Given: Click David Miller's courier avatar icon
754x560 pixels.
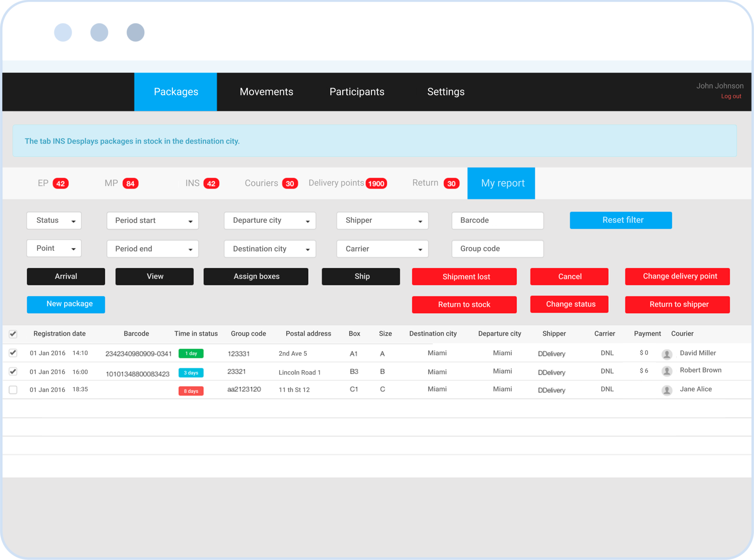Looking at the screenshot, I should pyautogui.click(x=667, y=354).
